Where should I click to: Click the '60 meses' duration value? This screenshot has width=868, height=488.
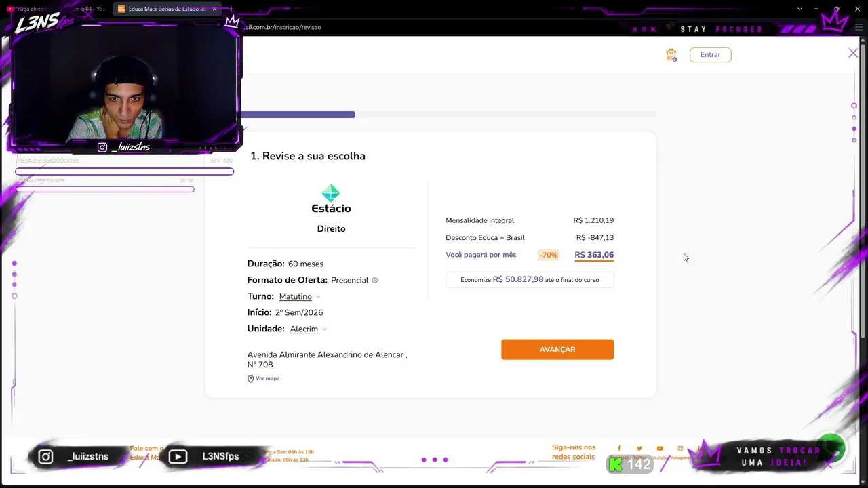(x=306, y=264)
